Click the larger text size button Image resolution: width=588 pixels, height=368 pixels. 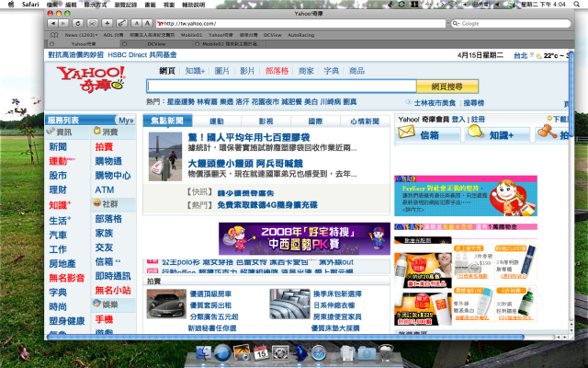click(x=147, y=23)
